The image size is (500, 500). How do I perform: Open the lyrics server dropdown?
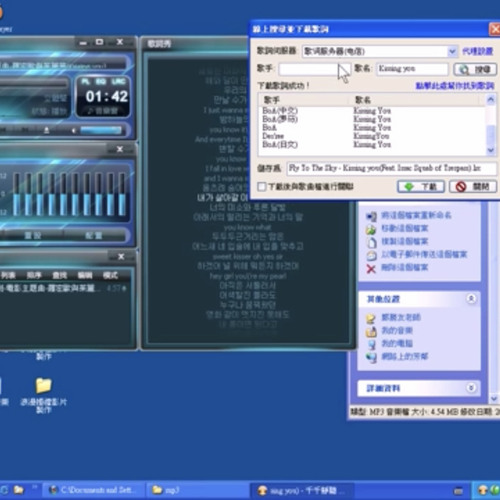tap(452, 51)
